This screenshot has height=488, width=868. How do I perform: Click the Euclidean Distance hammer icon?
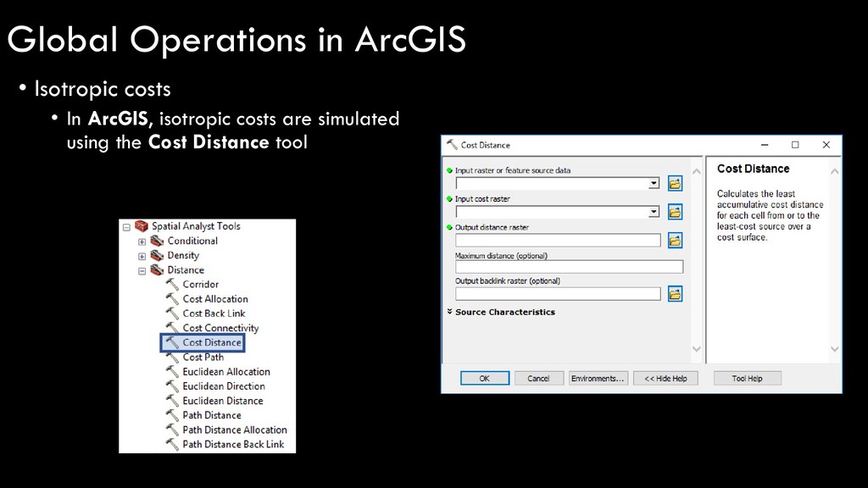[x=172, y=401]
